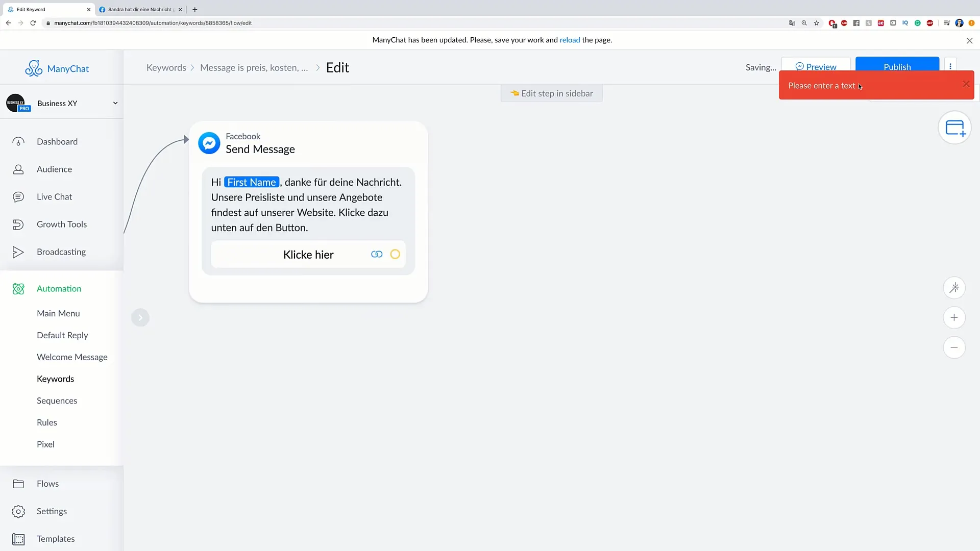Open Growth Tools in the sidebar
This screenshot has height=551, width=980.
tap(61, 224)
